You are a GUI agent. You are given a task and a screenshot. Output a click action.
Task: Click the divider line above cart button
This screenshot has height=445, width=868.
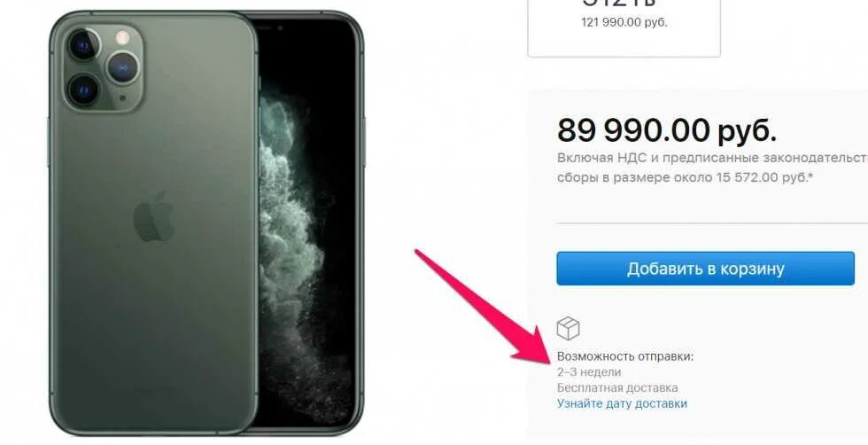coord(712,223)
